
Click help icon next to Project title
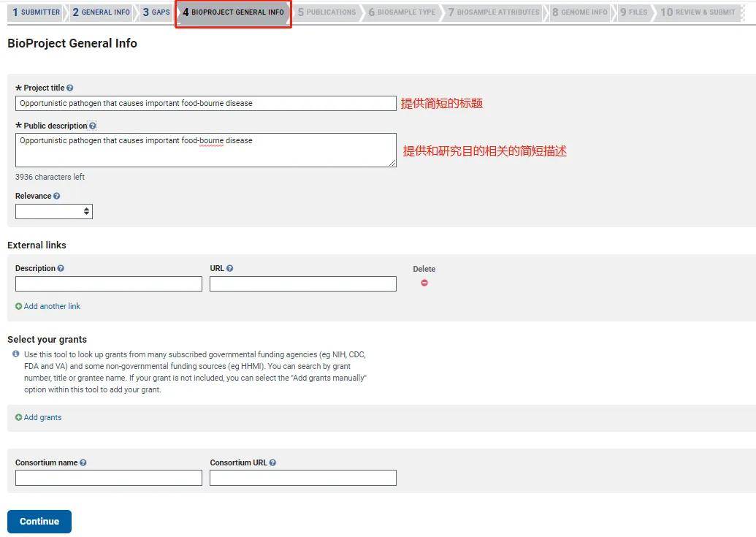pos(70,88)
